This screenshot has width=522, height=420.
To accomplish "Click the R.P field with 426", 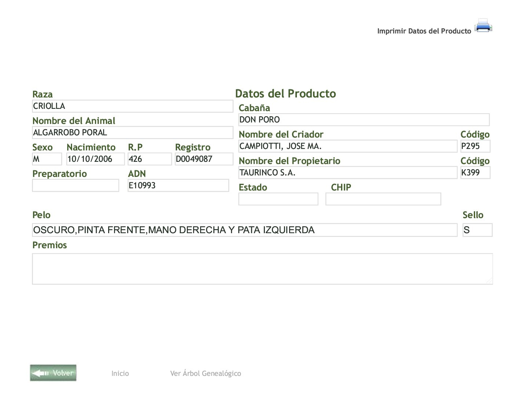I will 149,159.
